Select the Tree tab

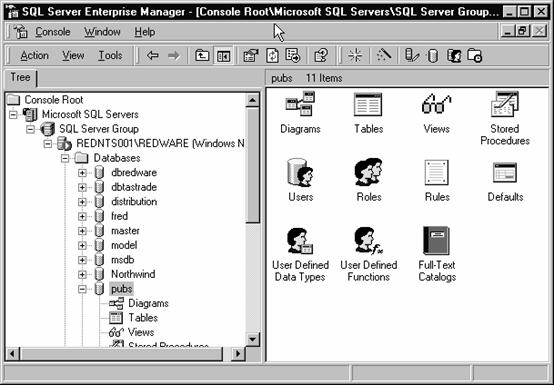point(20,78)
